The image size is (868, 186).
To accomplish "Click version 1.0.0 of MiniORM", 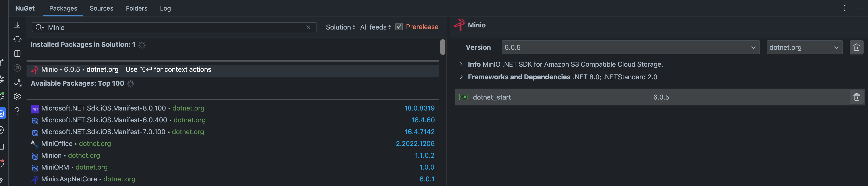I will pos(427,167).
